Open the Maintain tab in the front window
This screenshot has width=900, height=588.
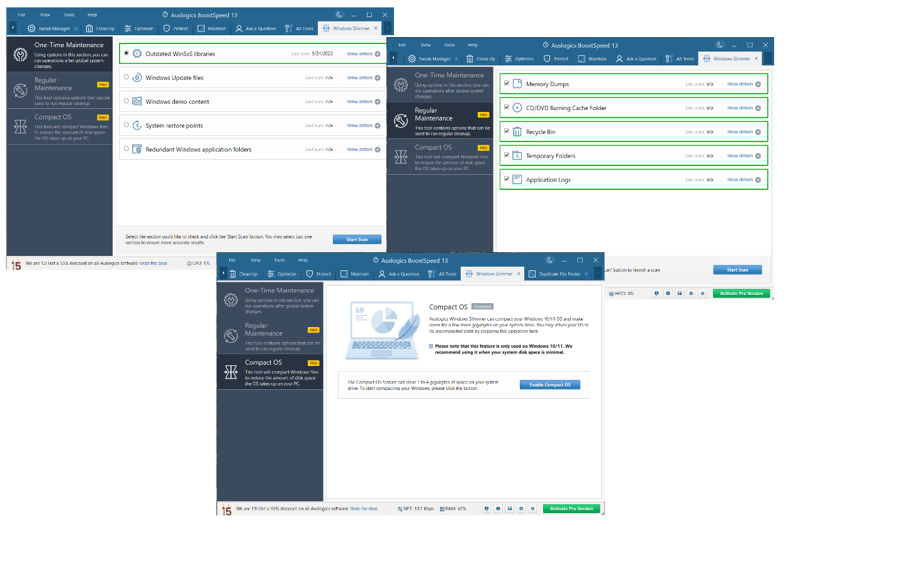pyautogui.click(x=355, y=274)
